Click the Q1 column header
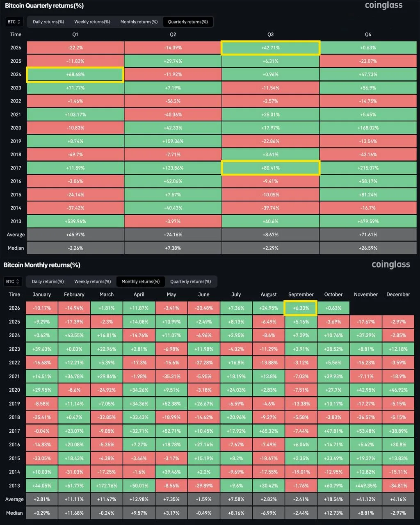Viewport: 420px width, 525px height. coord(75,34)
